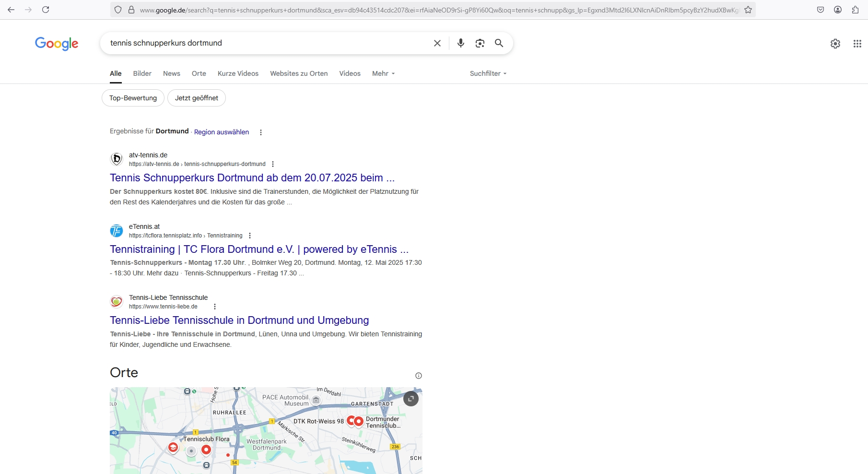Start voice search with microphone icon
This screenshot has height=474, width=868.
tap(460, 43)
